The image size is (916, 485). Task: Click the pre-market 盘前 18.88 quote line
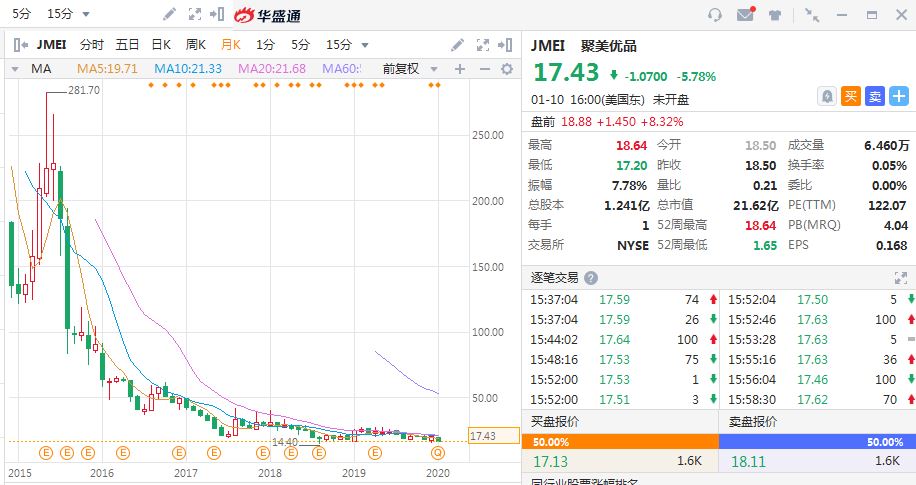pyautogui.click(x=606, y=122)
